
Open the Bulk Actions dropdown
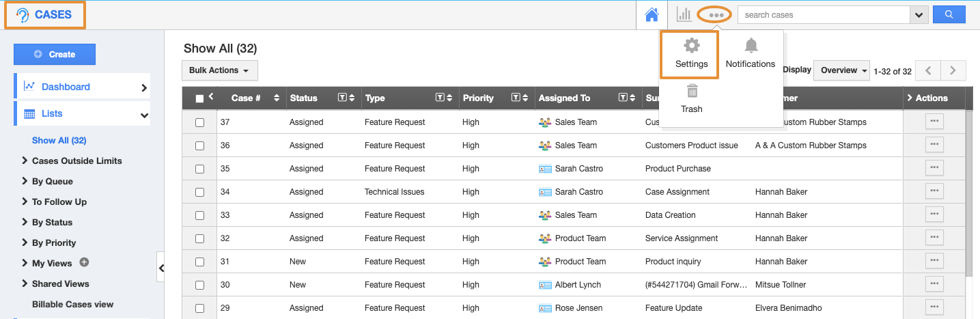point(219,70)
